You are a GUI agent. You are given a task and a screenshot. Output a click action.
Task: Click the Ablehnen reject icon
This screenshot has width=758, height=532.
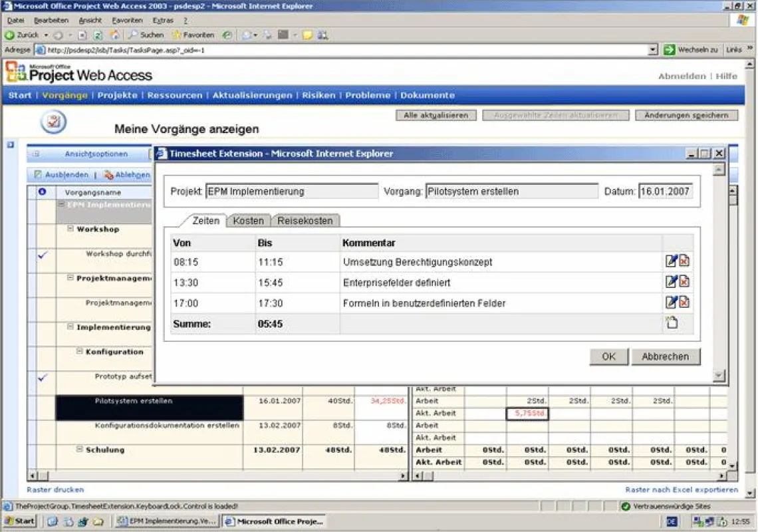(x=109, y=175)
